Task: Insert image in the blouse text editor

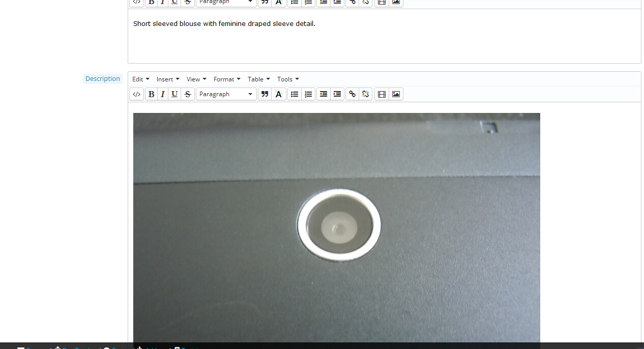Action: 396,2
